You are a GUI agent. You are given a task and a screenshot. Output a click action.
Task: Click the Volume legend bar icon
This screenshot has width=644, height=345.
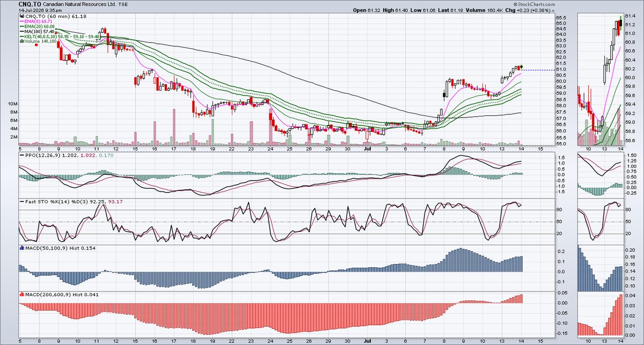coord(22,41)
